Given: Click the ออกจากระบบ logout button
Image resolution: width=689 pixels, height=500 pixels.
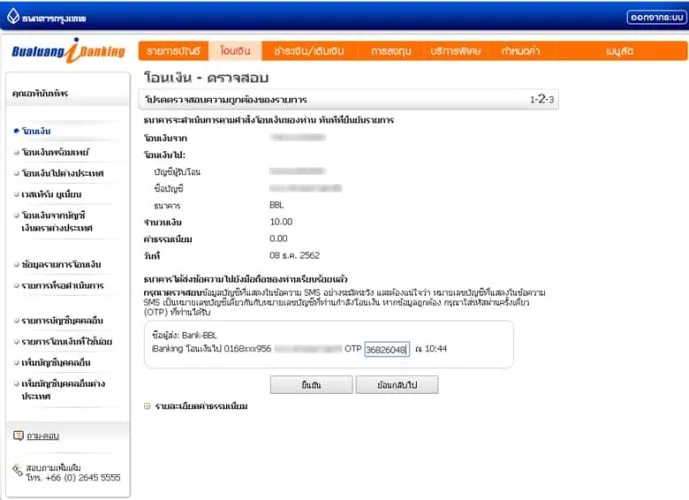Looking at the screenshot, I should 654,17.
